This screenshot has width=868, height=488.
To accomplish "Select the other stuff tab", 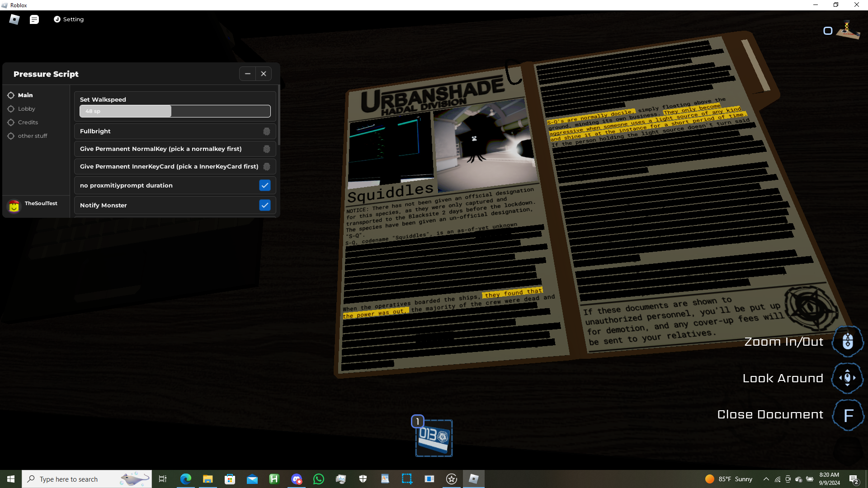I will coord(32,136).
